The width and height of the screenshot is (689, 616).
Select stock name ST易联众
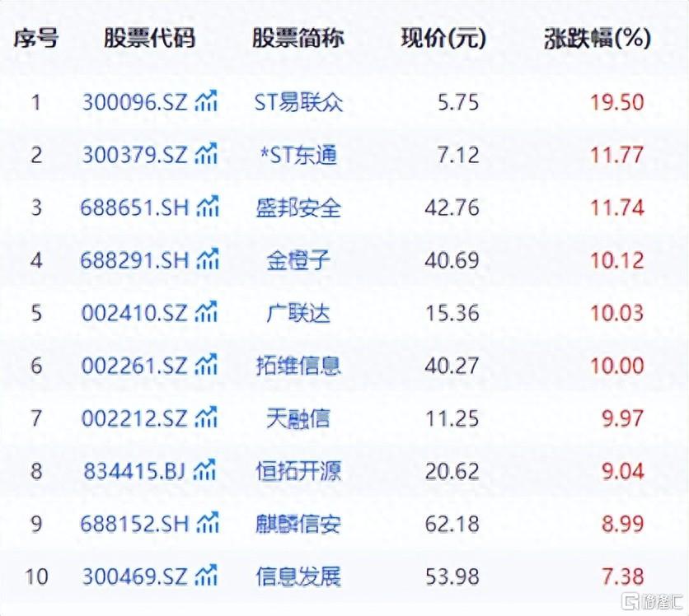[x=299, y=102]
